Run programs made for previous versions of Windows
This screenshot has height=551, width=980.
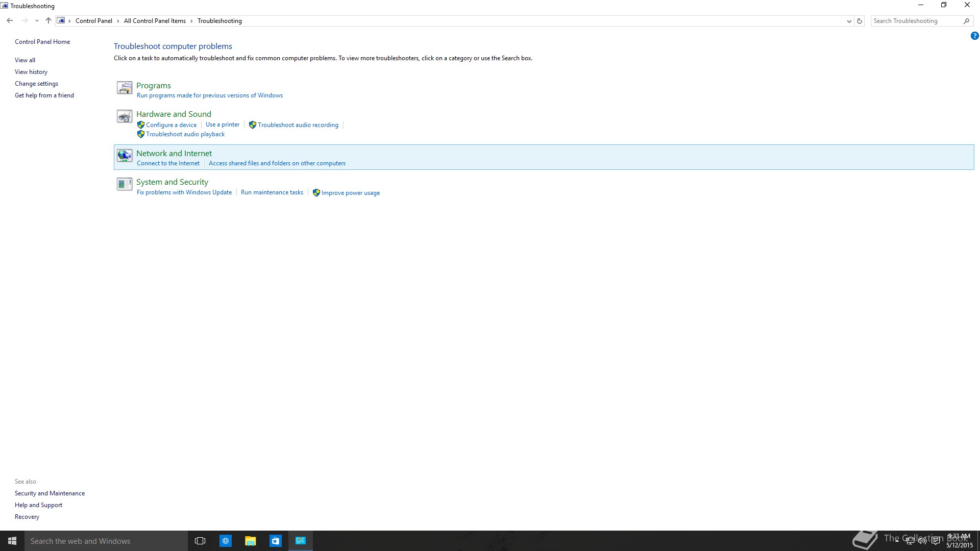210,95
